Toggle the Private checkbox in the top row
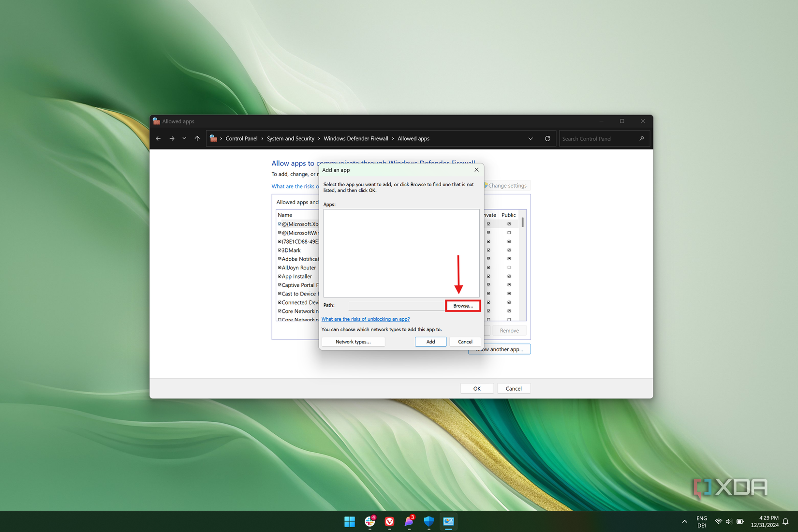The height and width of the screenshot is (532, 798). (489, 223)
